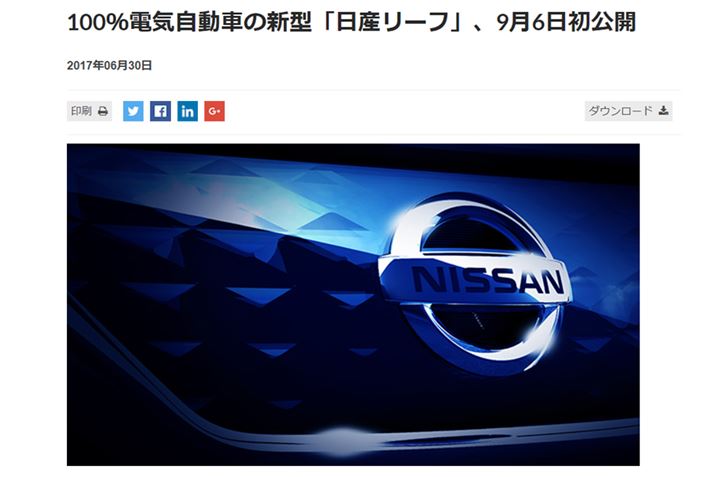The height and width of the screenshot is (477, 715).
Task: Share the article on LinkedIn
Action: [187, 111]
